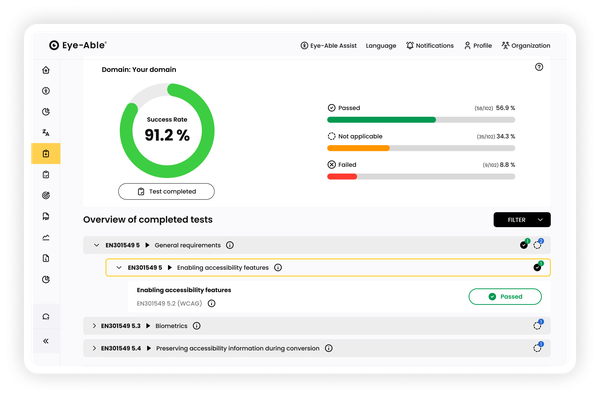Screen dimensions: 600x396
Task: Click the bold 'Enabling accessibility features' test title
Action: pyautogui.click(x=184, y=290)
